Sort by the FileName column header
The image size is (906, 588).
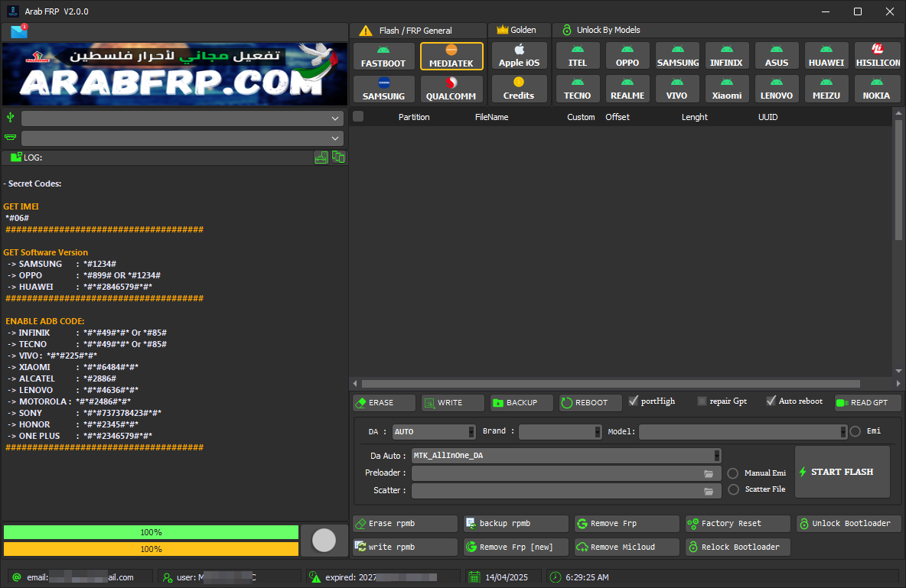[492, 117]
